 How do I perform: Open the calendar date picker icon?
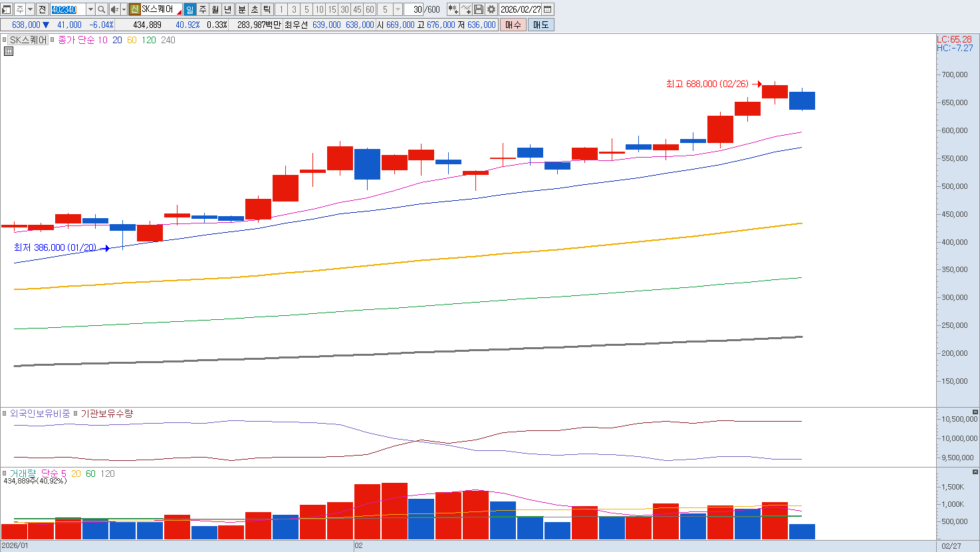tap(548, 9)
